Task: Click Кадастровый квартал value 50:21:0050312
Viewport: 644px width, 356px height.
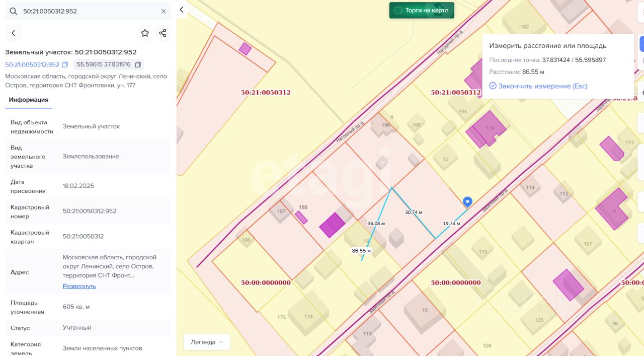Action: point(84,236)
